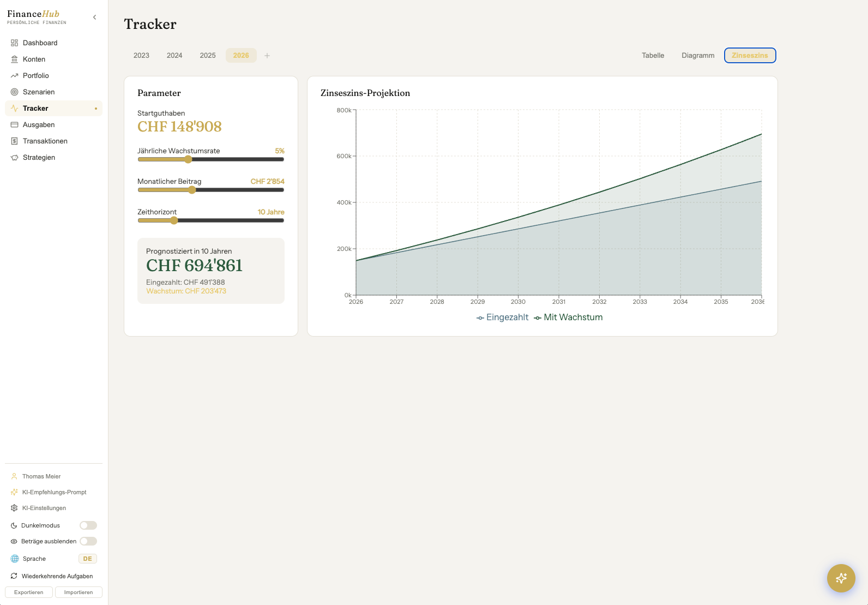This screenshot has width=868, height=605.
Task: Click the 'CHF 2'854' monthly contribution value
Action: 267,182
